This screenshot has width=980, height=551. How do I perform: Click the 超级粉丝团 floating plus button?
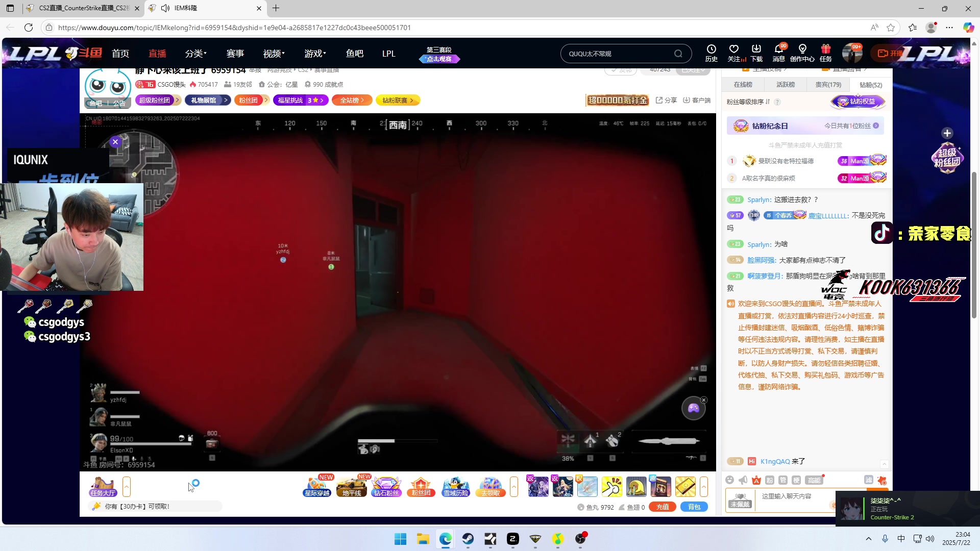click(947, 133)
